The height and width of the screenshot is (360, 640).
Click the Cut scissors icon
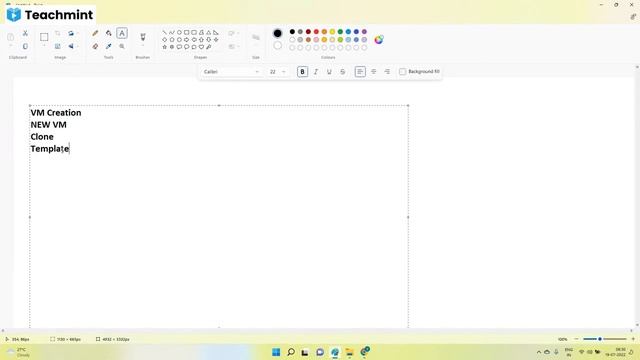tap(25, 33)
